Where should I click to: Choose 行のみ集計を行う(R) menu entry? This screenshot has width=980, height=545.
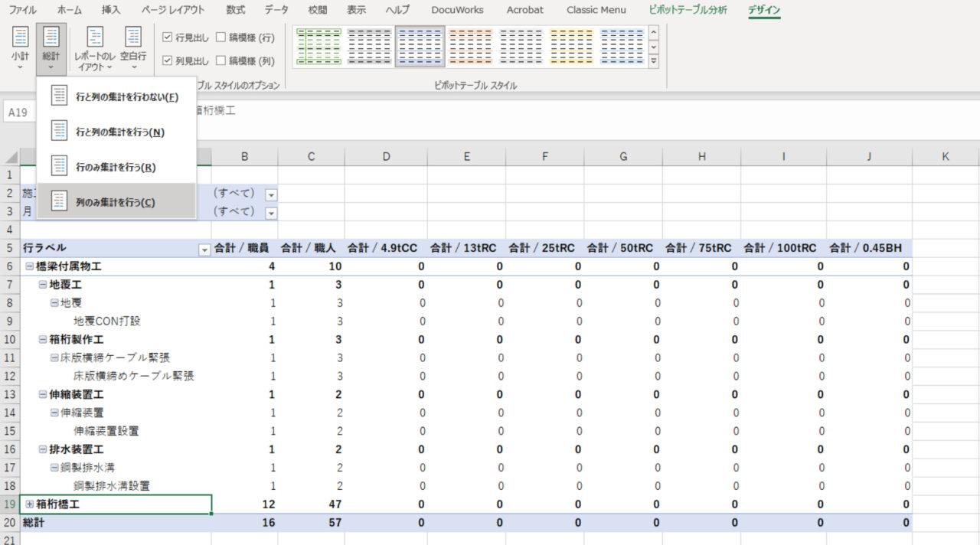coord(116,167)
